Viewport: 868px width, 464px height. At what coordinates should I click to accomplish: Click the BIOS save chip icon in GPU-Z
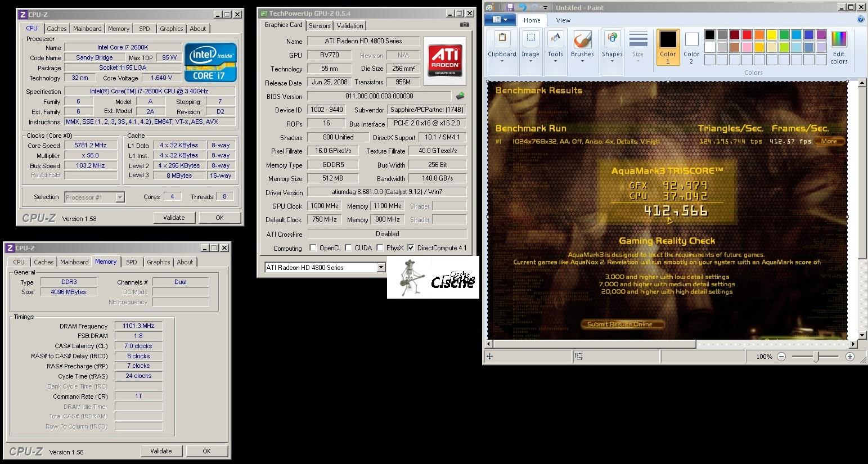(460, 96)
